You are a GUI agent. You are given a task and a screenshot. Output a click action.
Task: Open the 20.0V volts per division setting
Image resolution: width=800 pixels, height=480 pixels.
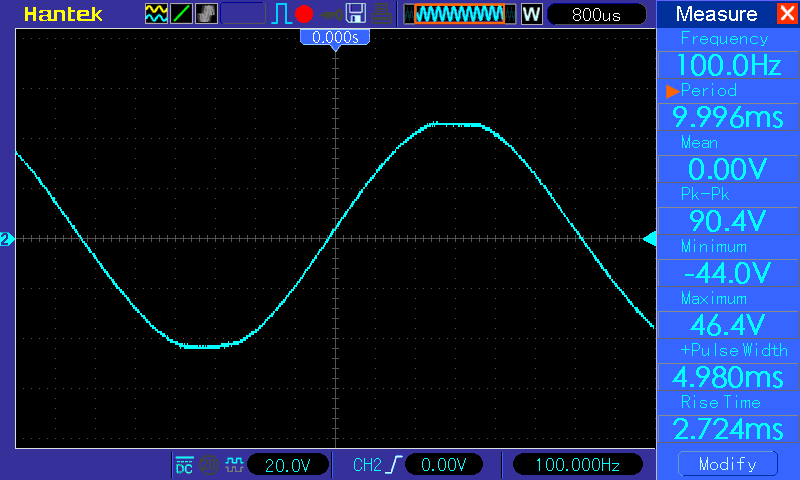click(x=288, y=465)
